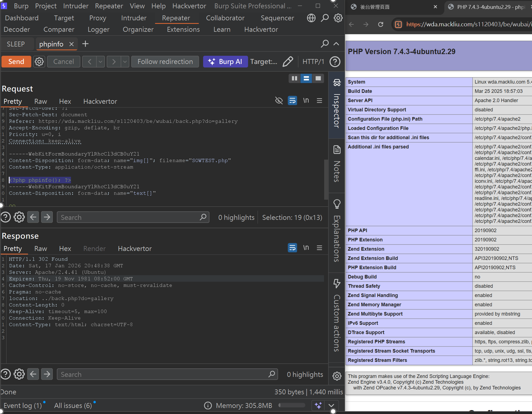Open the HTTP/1 help question icon
This screenshot has width=532, height=414.
coord(335,62)
